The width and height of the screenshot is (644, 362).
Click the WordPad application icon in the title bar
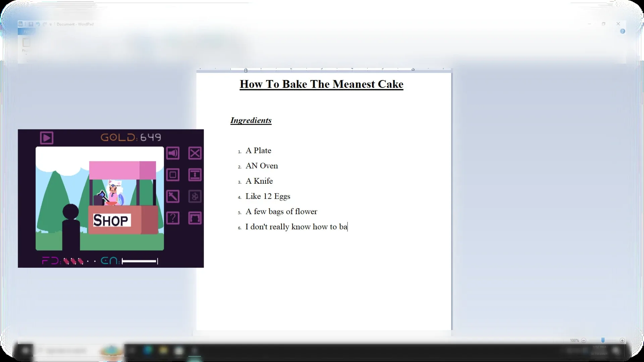(20, 24)
